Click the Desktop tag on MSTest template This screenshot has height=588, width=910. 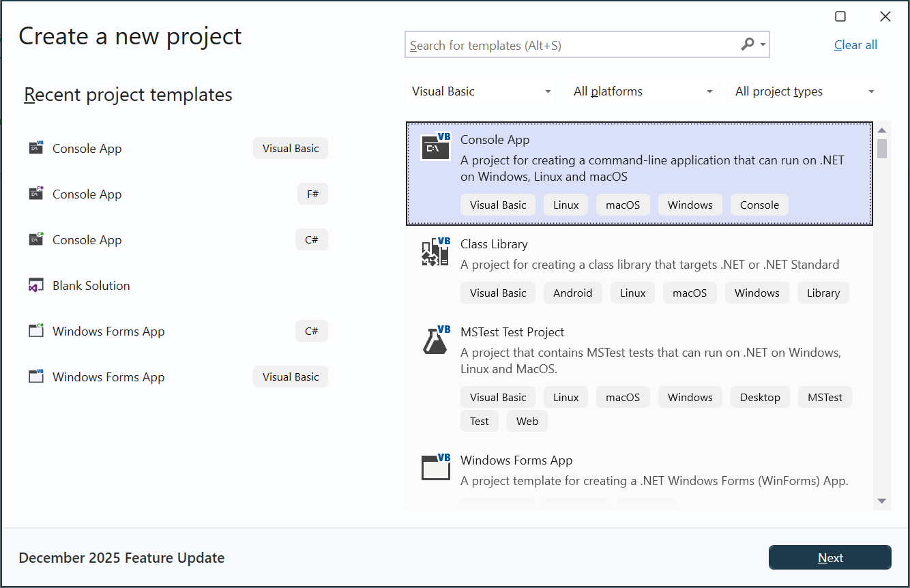tap(760, 397)
